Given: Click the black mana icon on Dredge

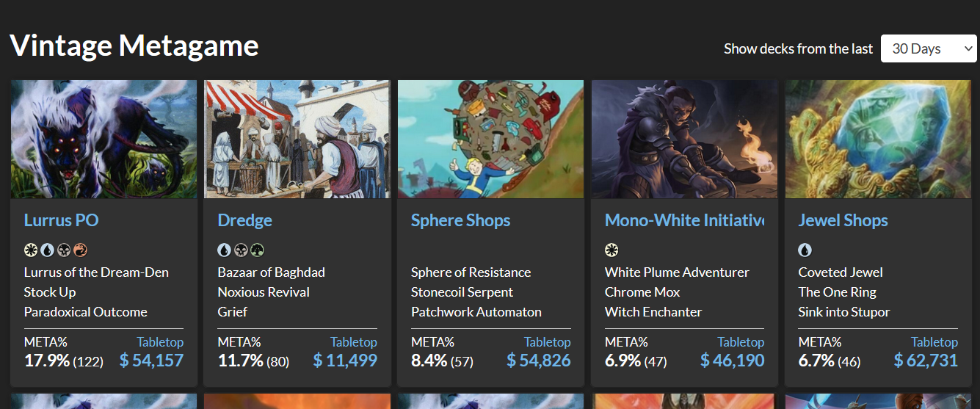Looking at the screenshot, I should tap(241, 250).
